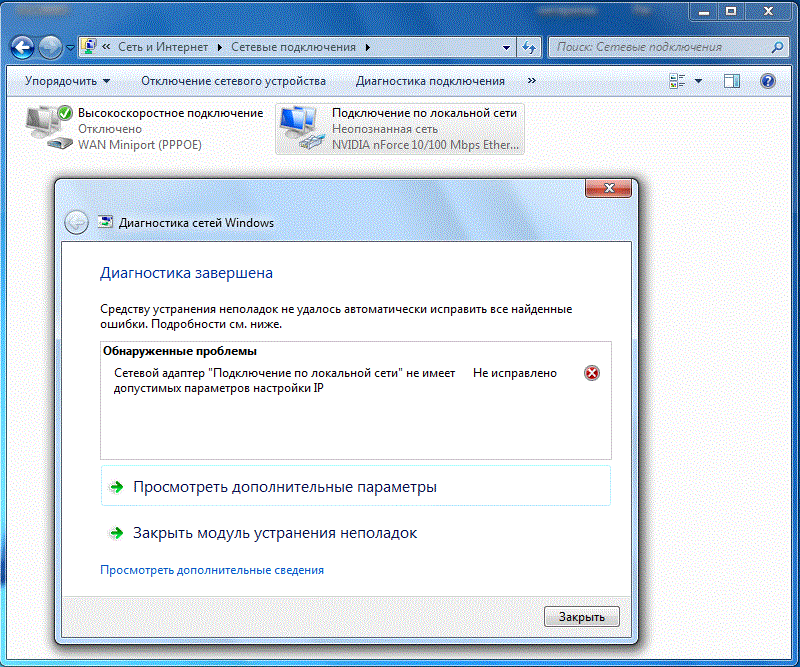Select "Подключение по локальной сети" adapter icon

[x=302, y=128]
